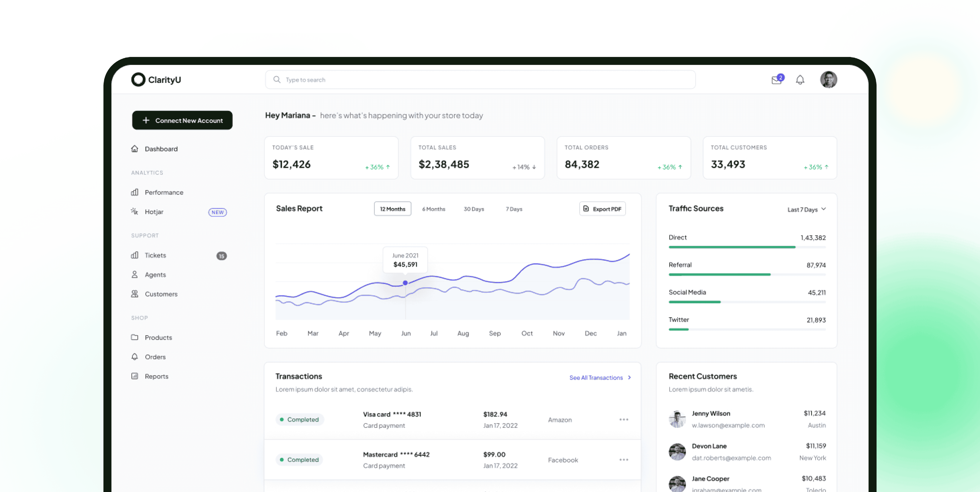Click Export PDF button
Image resolution: width=980 pixels, height=492 pixels.
click(603, 209)
